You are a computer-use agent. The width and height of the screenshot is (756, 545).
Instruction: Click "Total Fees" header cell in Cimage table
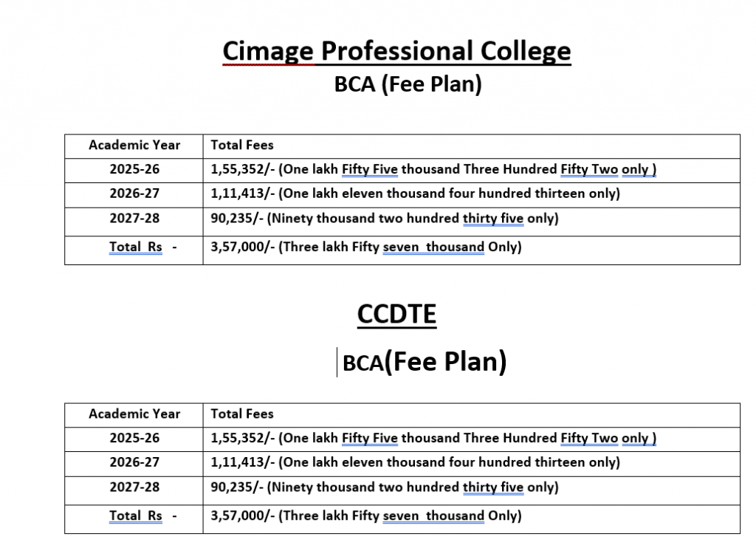pos(242,145)
